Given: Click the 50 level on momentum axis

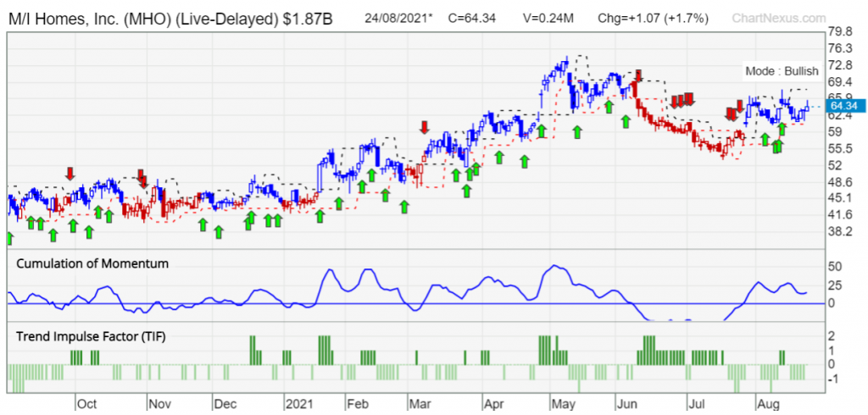Looking at the screenshot, I should [x=835, y=267].
